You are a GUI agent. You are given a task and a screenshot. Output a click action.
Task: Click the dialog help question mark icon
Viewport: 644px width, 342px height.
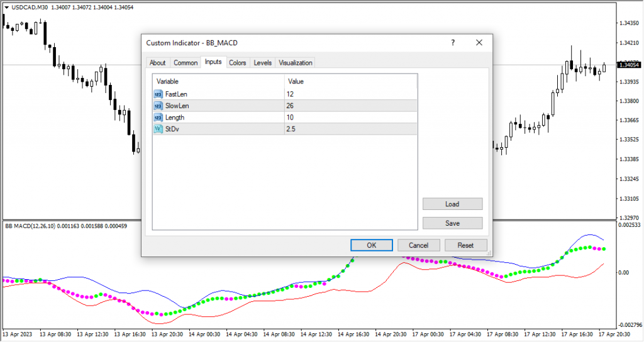(452, 43)
